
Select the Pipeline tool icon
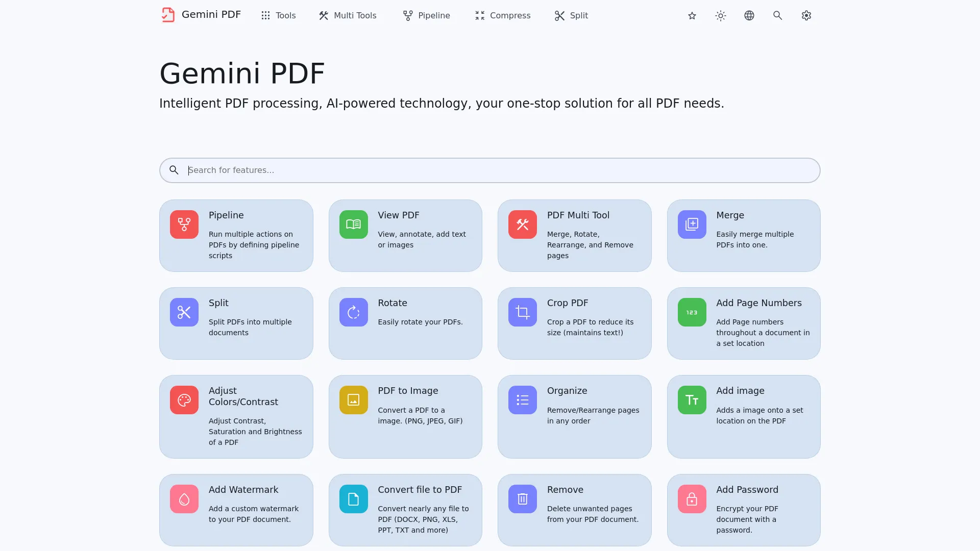tap(183, 224)
